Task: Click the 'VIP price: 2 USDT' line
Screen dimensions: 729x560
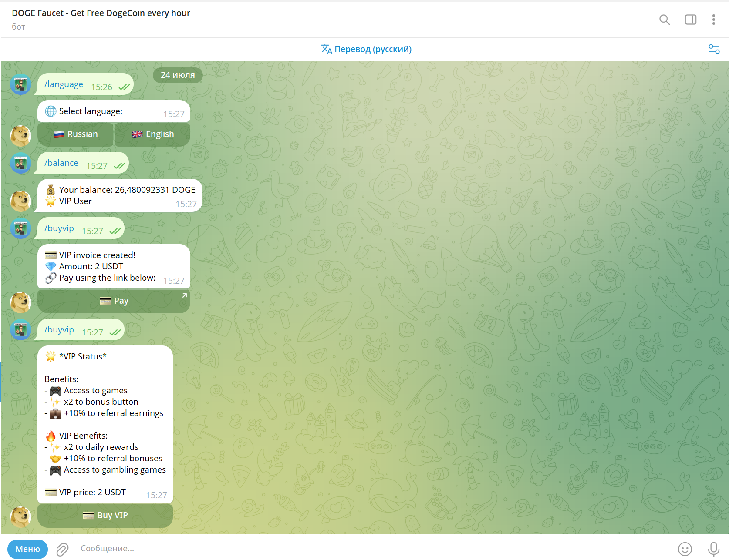Action: 92,492
